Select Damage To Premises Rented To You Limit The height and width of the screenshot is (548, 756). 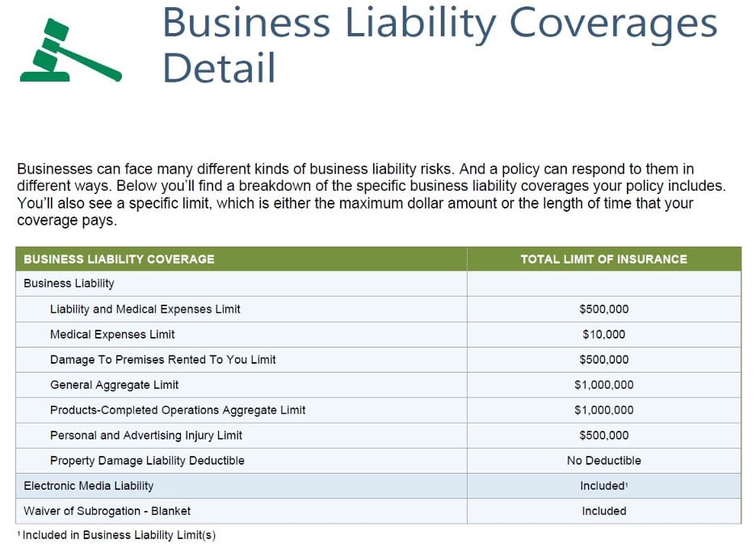pyautogui.click(x=162, y=360)
